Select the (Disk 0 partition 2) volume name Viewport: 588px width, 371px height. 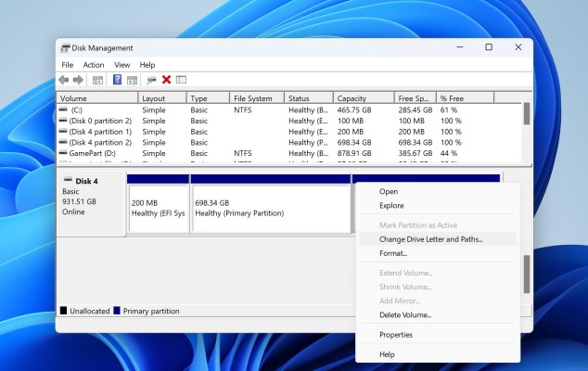100,121
